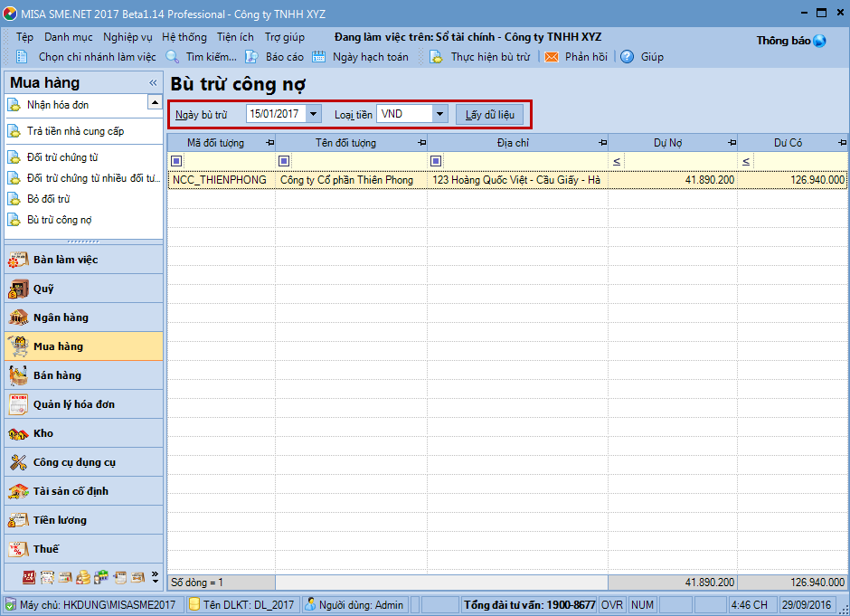Open the Nghiệp vụ menu
This screenshot has height=616, width=850.
point(127,37)
